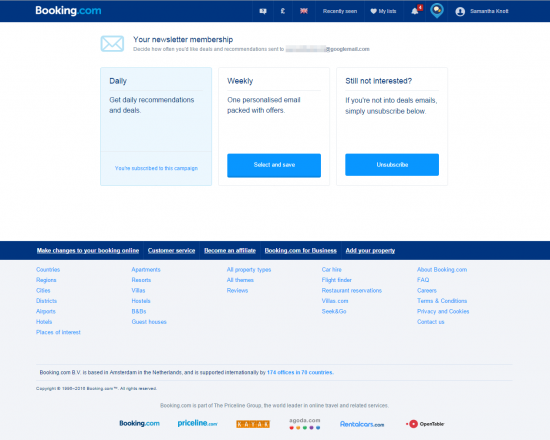
Task: Open Terms & Conditions link
Action: [x=442, y=301]
